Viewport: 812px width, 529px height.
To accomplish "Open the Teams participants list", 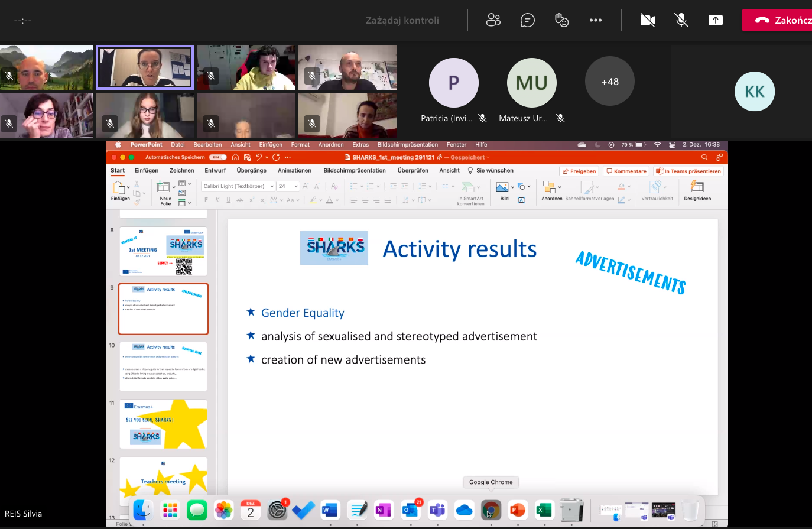I will 493,20.
